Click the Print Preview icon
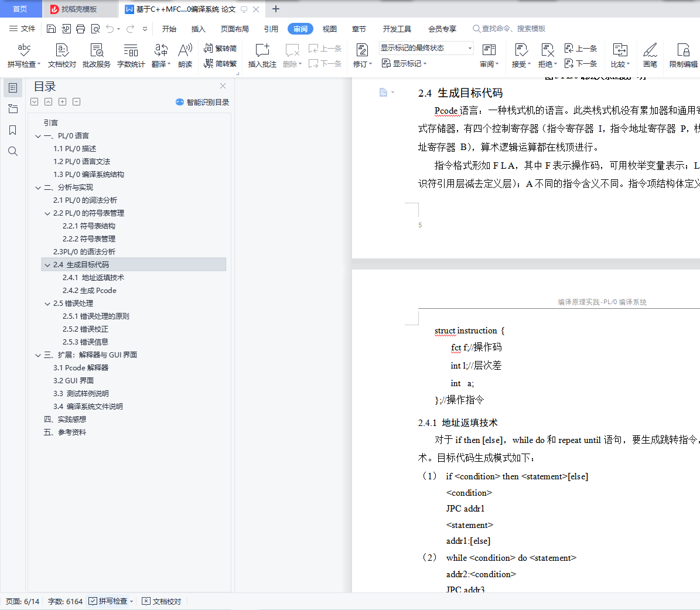The width and height of the screenshot is (700, 610). point(95,29)
